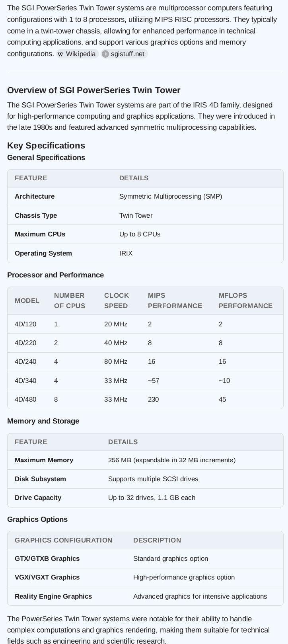Click the CLOCK SPEED column header
Image resolution: width=288 pixels, height=644 pixels.
(117, 301)
